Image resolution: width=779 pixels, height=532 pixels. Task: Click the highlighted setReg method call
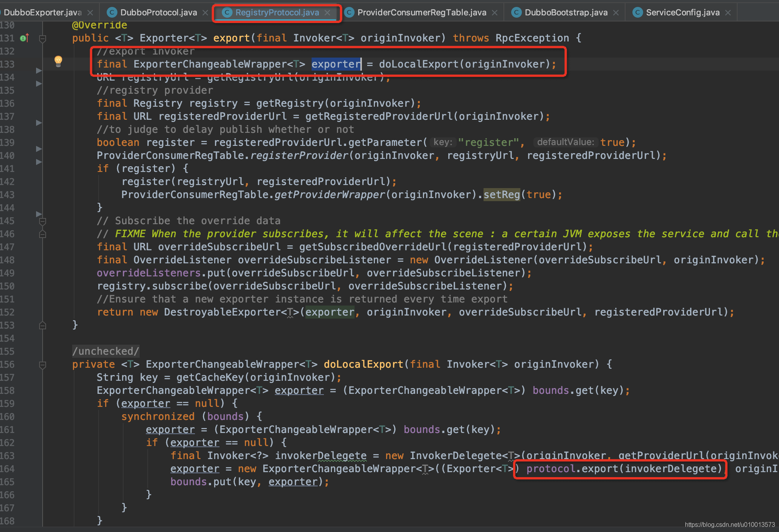click(x=501, y=195)
